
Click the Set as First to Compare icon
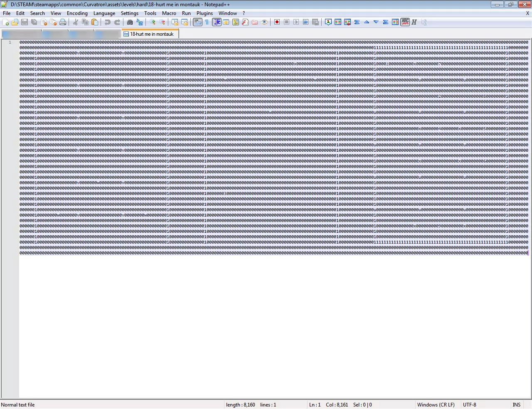(328, 22)
